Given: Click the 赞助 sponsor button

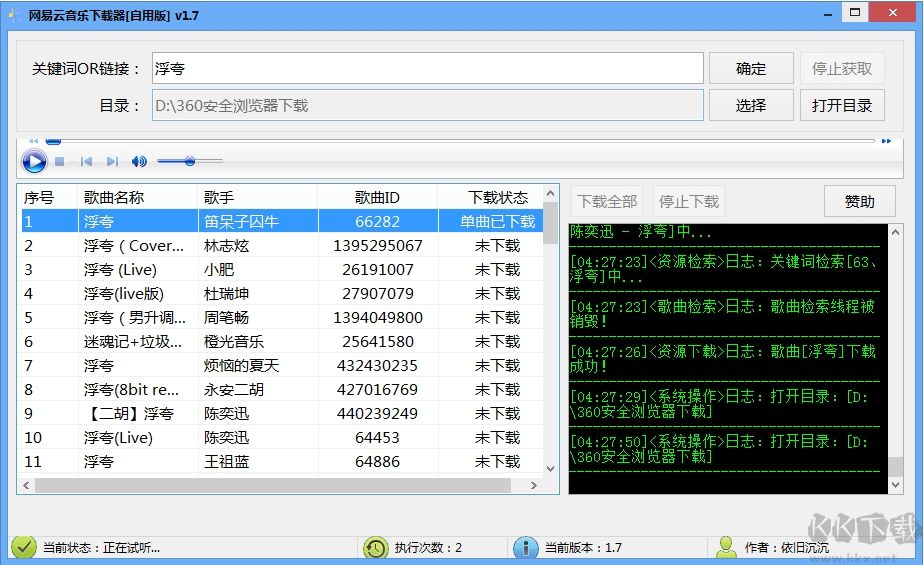Looking at the screenshot, I should click(859, 201).
